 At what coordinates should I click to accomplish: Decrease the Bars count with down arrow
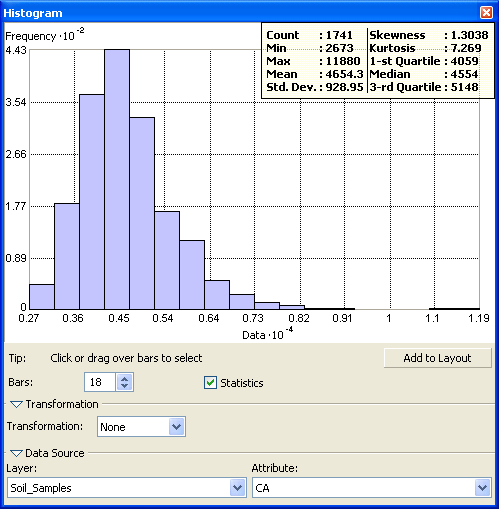tap(125, 386)
